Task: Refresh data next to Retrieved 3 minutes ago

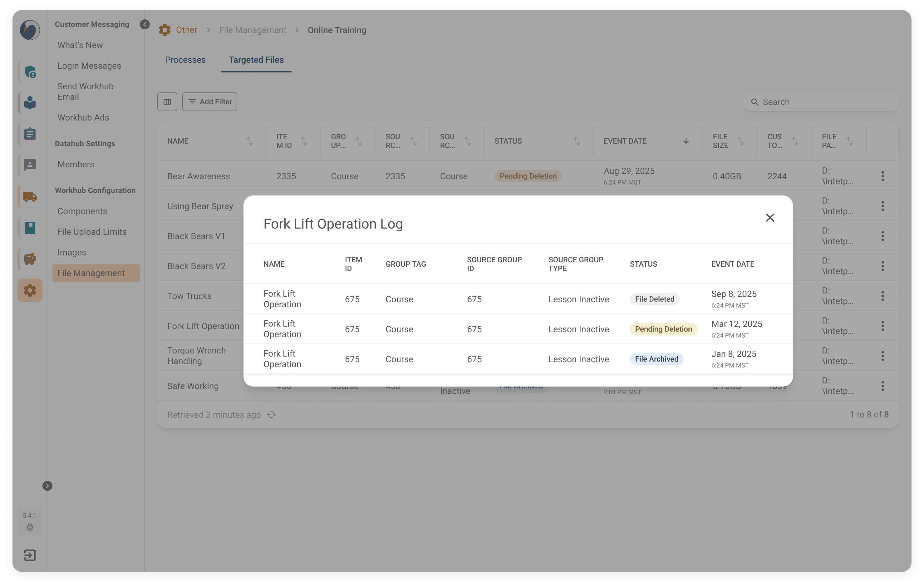Action: click(272, 415)
